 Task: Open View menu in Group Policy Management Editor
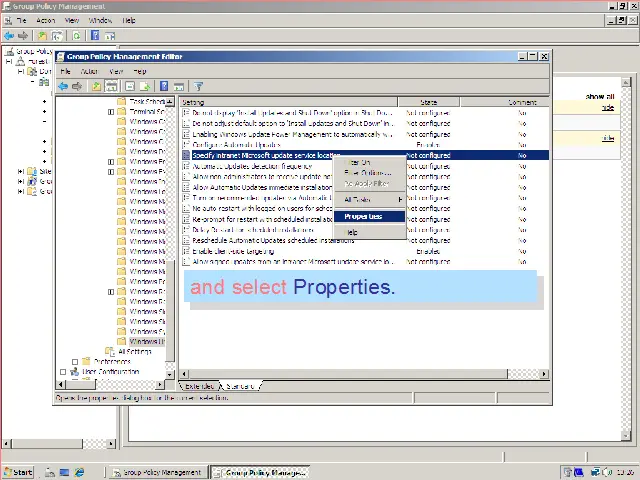pyautogui.click(x=116, y=71)
